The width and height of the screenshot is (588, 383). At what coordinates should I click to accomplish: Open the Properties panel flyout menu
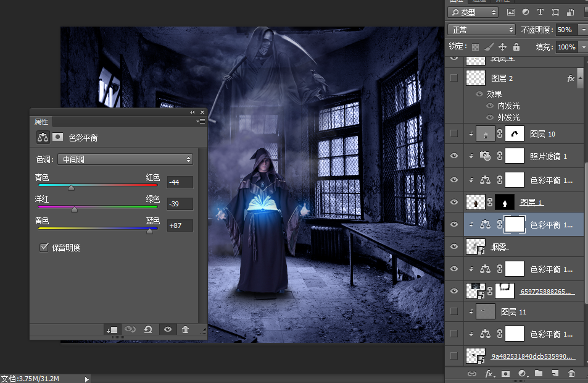[x=201, y=122]
